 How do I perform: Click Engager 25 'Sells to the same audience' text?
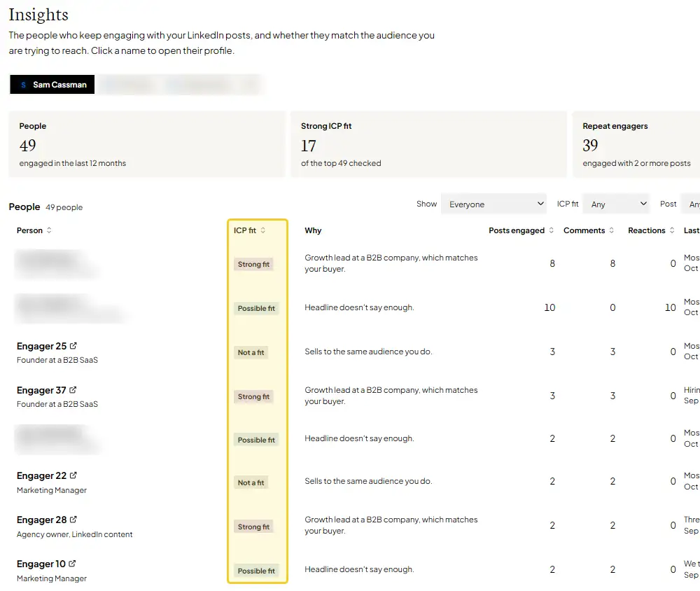click(x=368, y=352)
